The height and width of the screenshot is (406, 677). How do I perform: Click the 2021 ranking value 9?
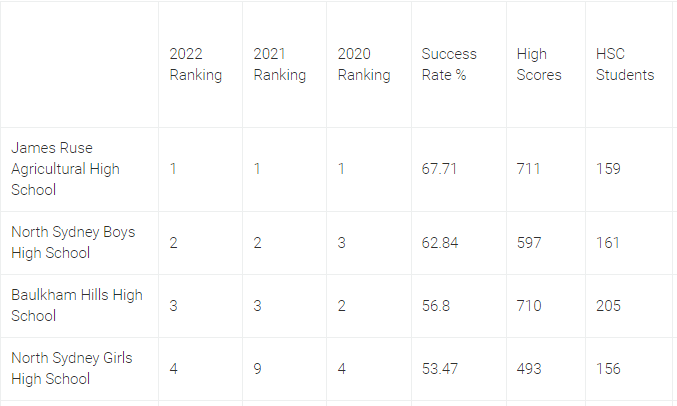pos(257,369)
